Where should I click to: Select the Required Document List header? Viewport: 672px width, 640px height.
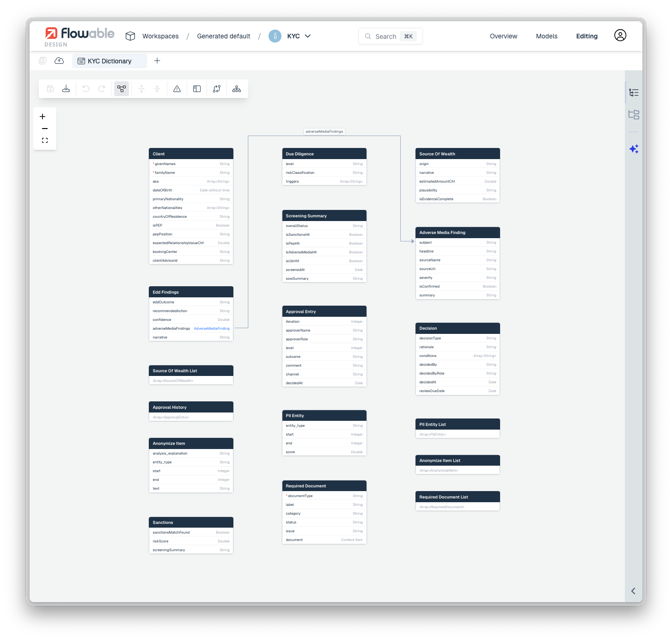click(x=458, y=497)
